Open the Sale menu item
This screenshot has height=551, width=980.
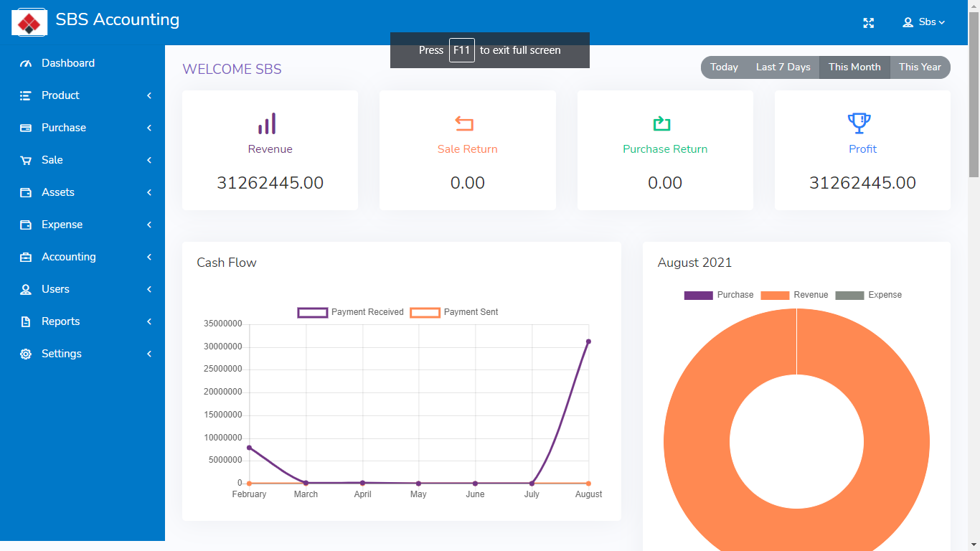pyautogui.click(x=83, y=160)
